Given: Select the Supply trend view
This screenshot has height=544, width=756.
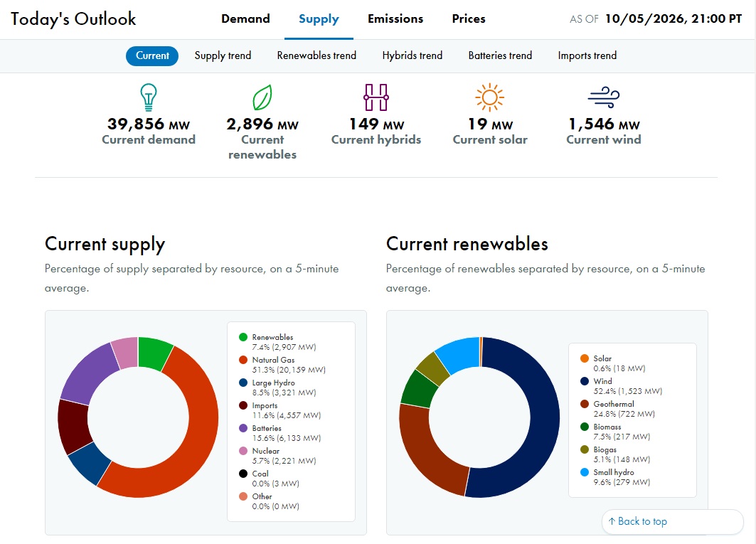Looking at the screenshot, I should (223, 55).
